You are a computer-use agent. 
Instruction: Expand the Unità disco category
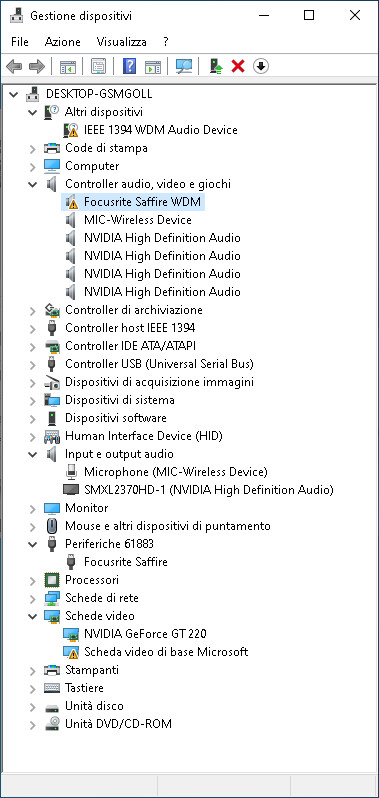33,706
